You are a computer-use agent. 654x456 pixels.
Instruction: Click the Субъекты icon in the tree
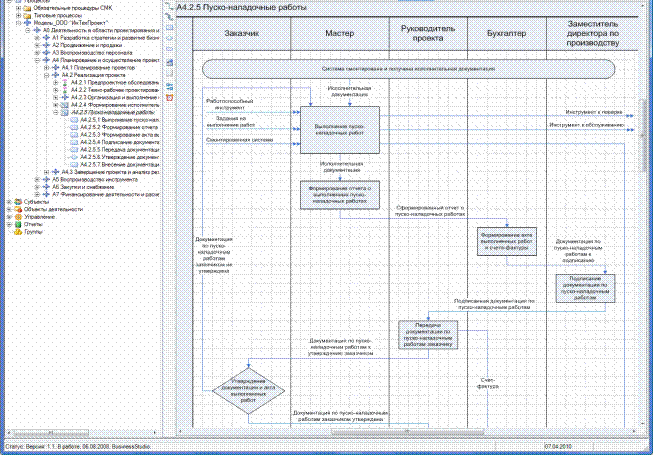[x=18, y=200]
